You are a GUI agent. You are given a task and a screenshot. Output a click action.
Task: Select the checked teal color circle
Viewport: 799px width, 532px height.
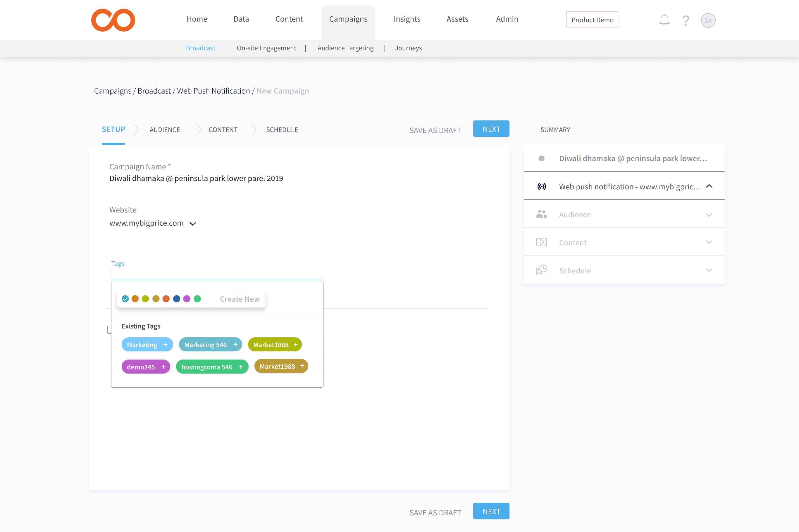125,298
